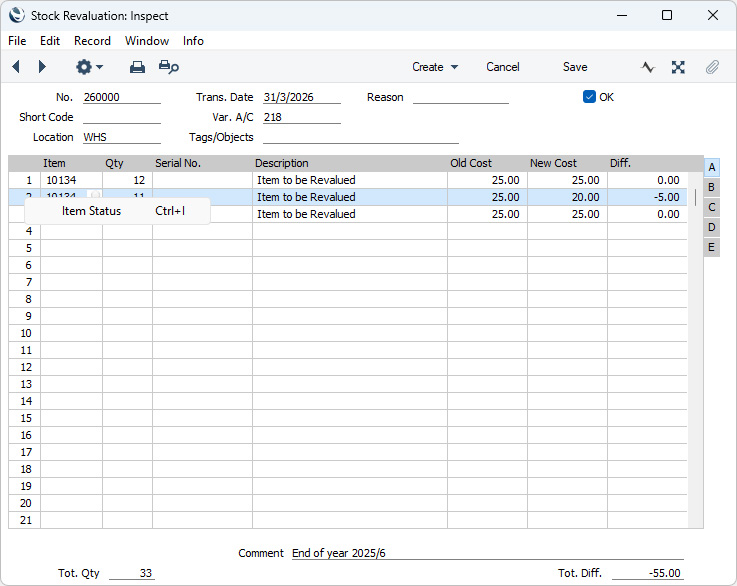Viewport: 737px width, 586px height.
Task: Click the Cancel button
Action: click(x=502, y=67)
